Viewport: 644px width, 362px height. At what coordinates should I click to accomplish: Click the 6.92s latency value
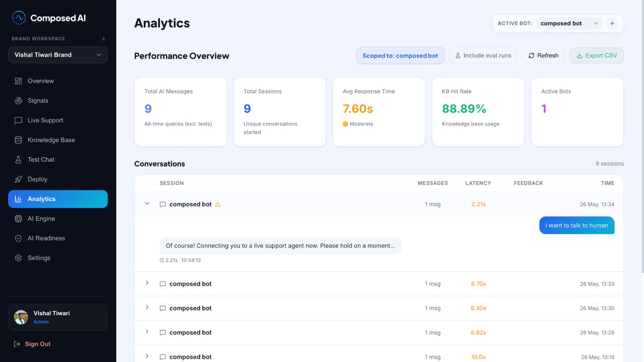[x=478, y=333]
